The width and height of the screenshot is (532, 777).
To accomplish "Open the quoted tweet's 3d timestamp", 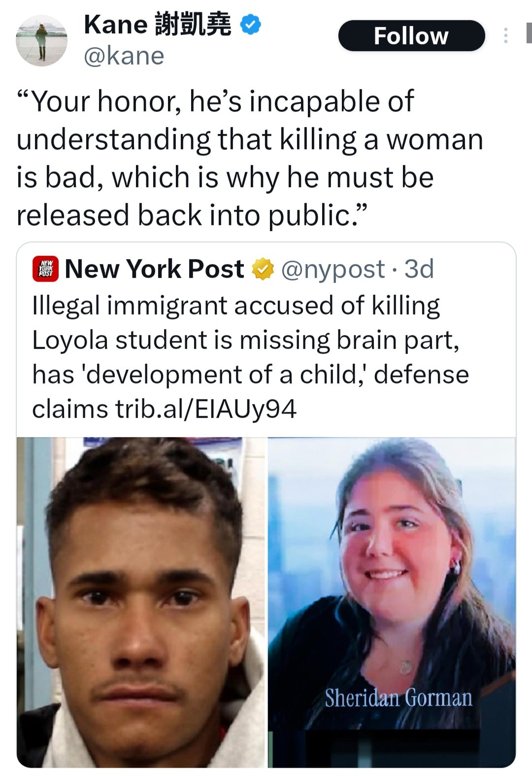I will (419, 269).
